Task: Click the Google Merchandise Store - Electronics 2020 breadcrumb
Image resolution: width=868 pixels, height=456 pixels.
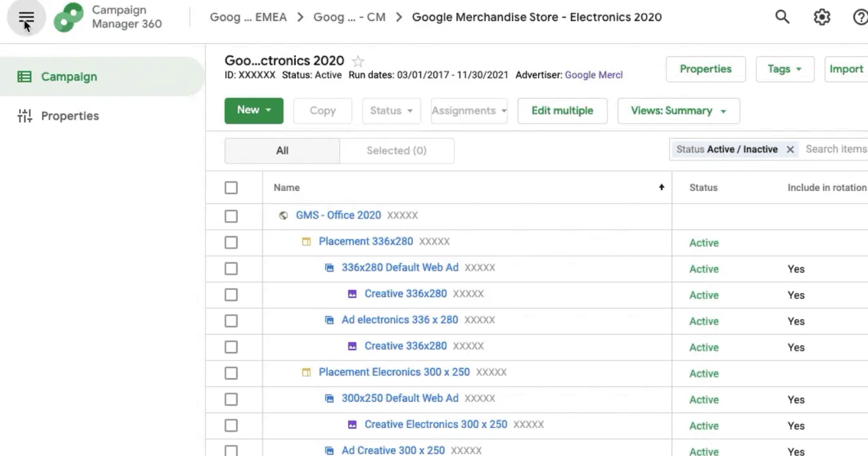Action: coord(537,17)
